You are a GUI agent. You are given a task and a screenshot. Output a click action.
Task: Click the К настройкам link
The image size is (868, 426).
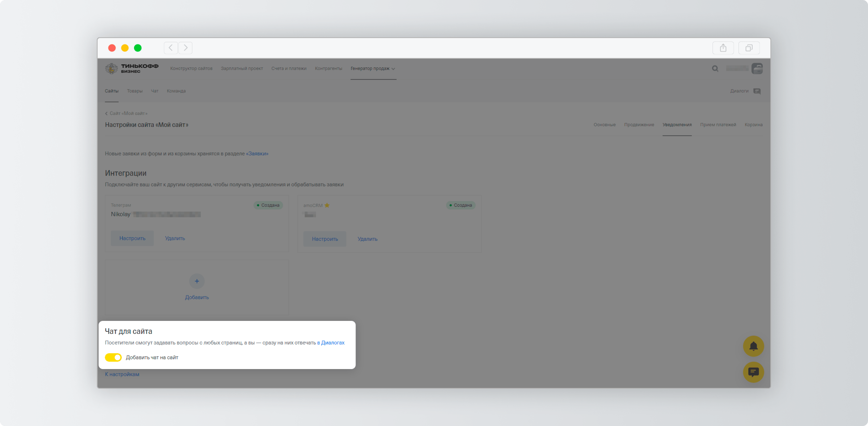coord(122,374)
